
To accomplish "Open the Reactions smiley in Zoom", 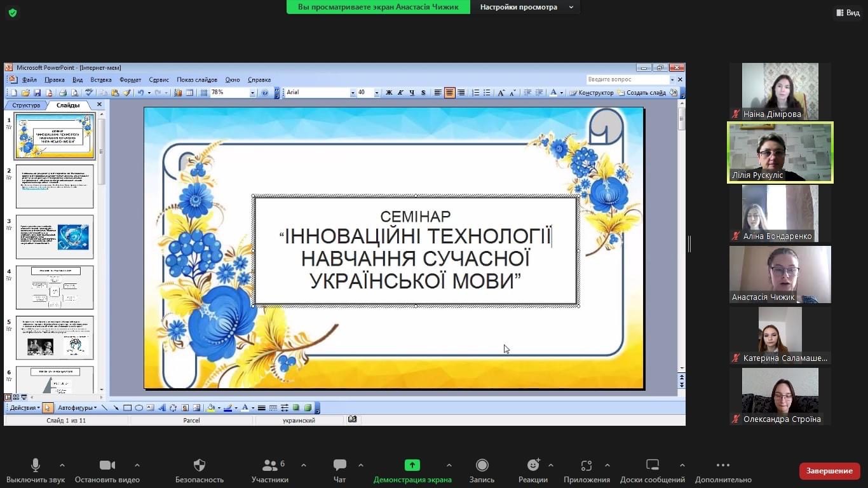I will pos(532,465).
